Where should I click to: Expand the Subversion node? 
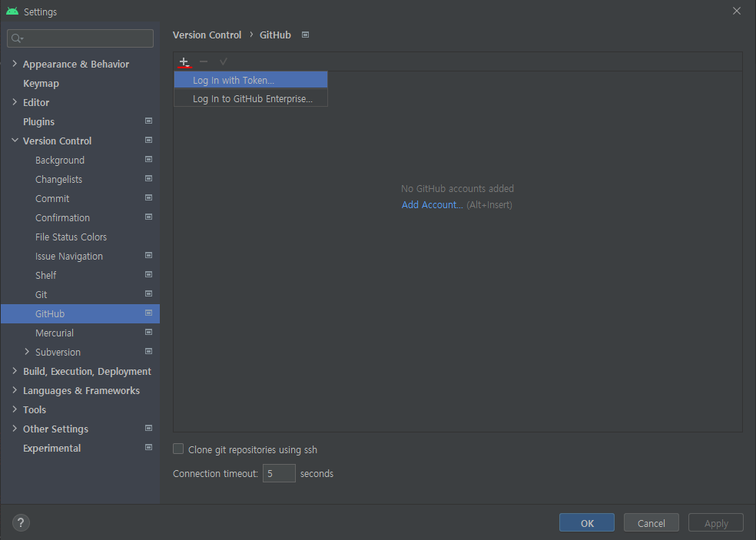(x=27, y=352)
